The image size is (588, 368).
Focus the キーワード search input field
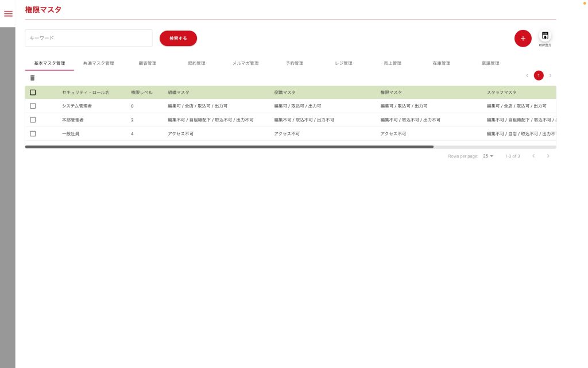click(x=88, y=38)
